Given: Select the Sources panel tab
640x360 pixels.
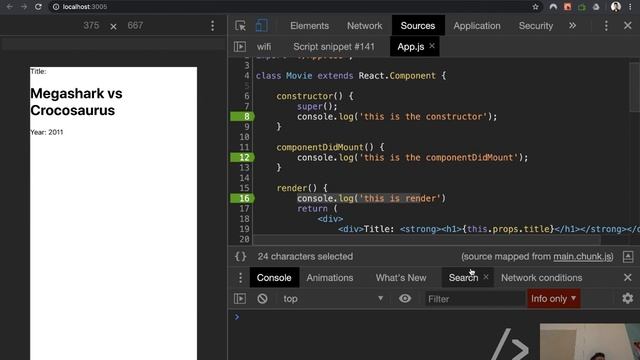Looking at the screenshot, I should pyautogui.click(x=418, y=26).
